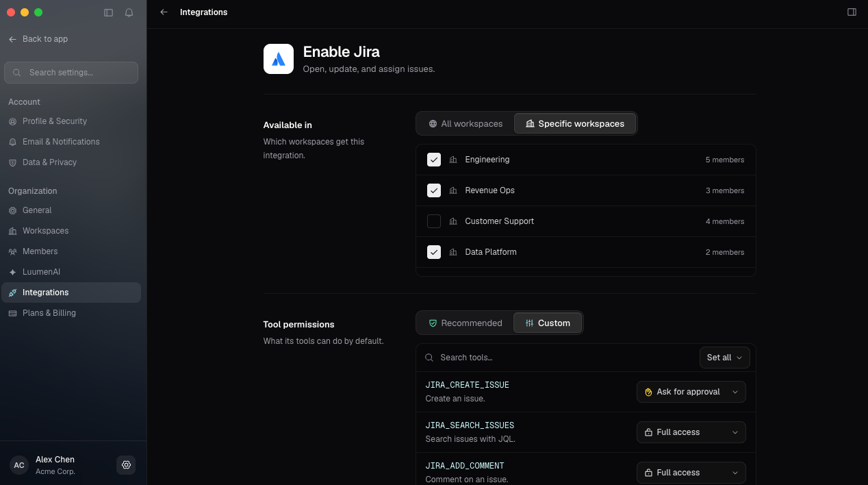Screen dimensions: 868x485
Task: Click the 2 members count
Action: point(725,252)
